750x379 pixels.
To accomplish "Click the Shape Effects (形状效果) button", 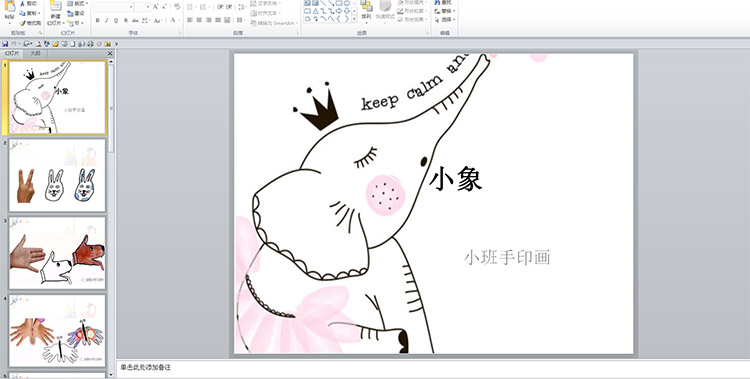I will click(411, 19).
